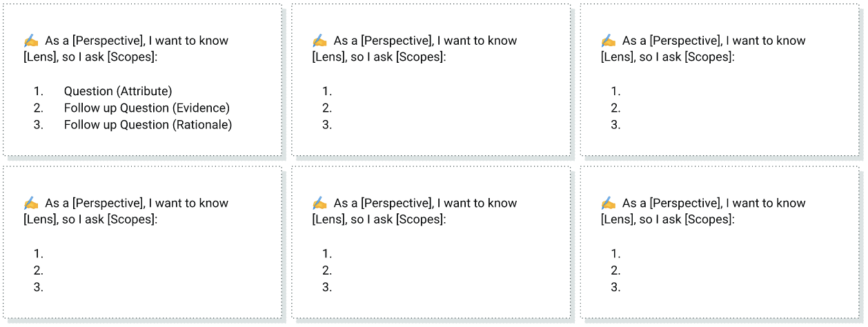Click the [Lens] placeholder in the top-middle card
This screenshot has width=868, height=327.
point(328,57)
